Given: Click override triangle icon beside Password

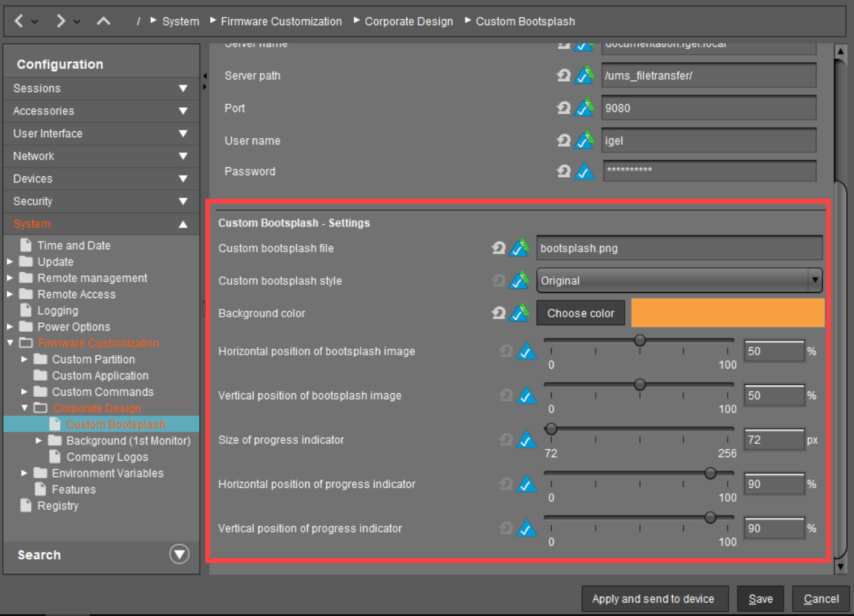Looking at the screenshot, I should point(584,172).
